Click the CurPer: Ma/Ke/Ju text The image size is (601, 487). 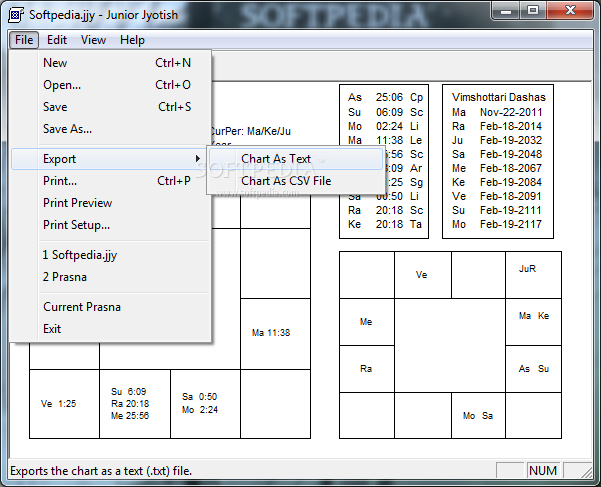point(251,131)
